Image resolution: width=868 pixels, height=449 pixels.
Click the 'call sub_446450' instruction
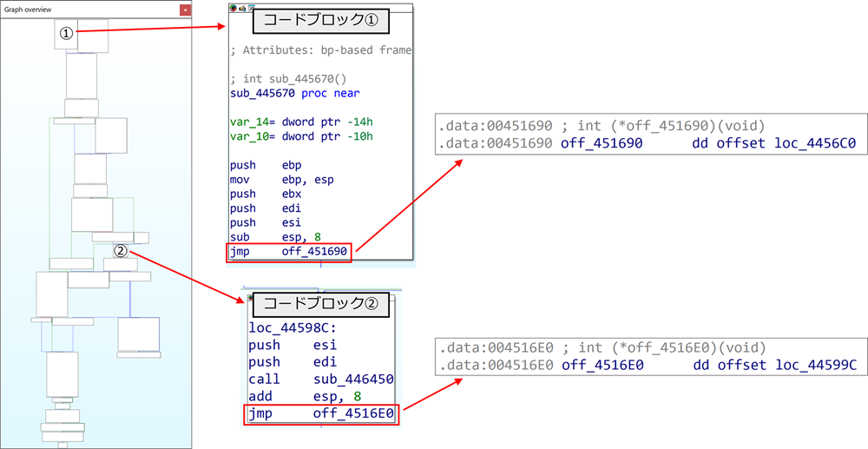(x=321, y=380)
